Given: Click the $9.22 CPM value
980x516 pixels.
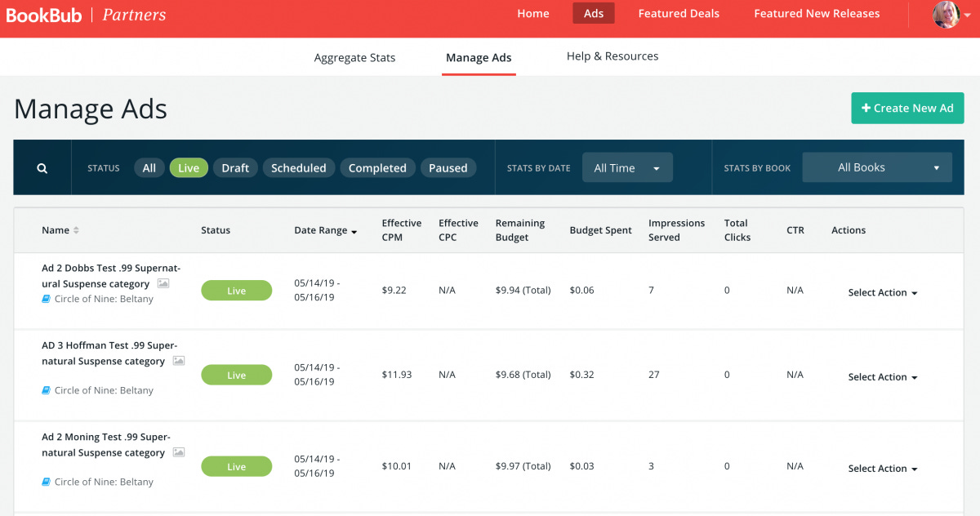Looking at the screenshot, I should tap(393, 291).
